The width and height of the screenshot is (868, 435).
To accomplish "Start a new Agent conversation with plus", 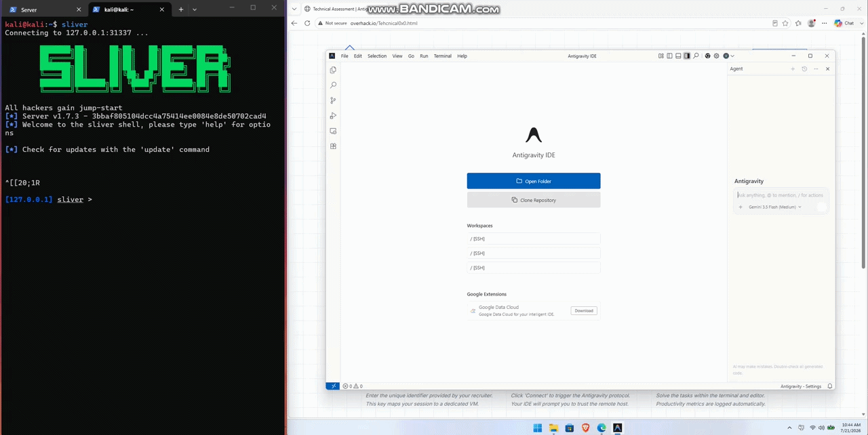I will pyautogui.click(x=793, y=69).
